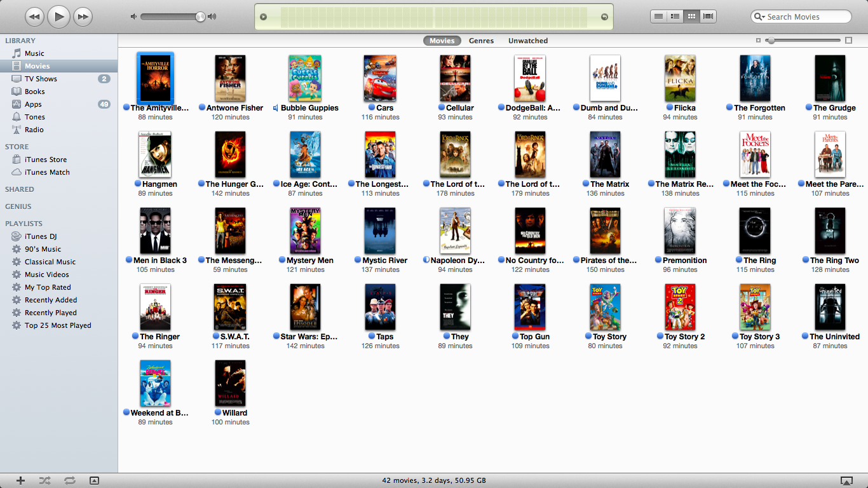Select the Unwatched tab
The width and height of the screenshot is (868, 488).
pos(528,41)
